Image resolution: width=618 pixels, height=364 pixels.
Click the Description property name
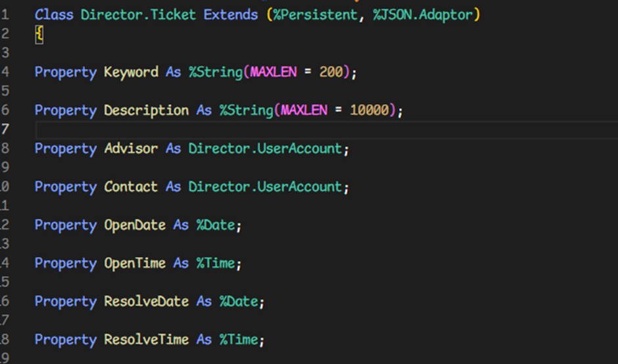coord(146,110)
